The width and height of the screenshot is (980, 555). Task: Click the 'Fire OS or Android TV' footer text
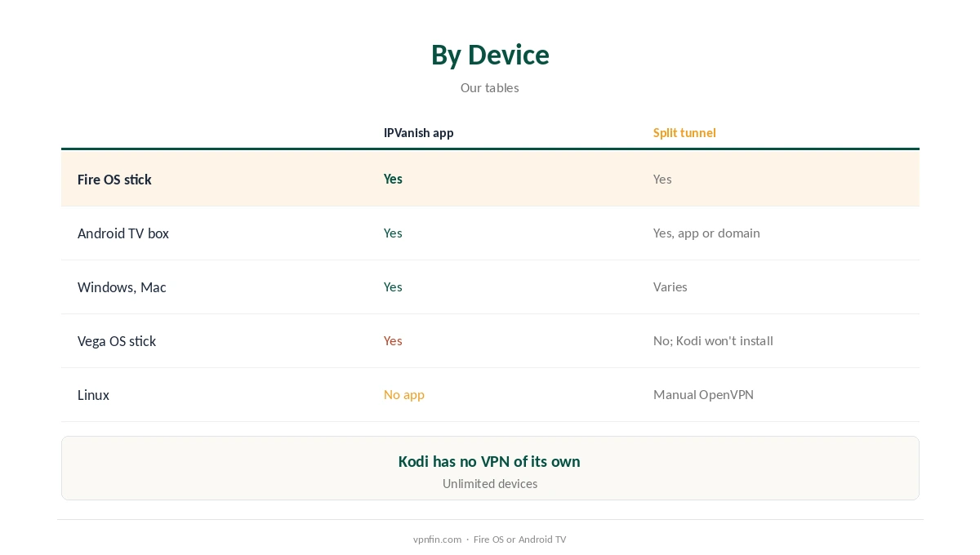pos(519,539)
